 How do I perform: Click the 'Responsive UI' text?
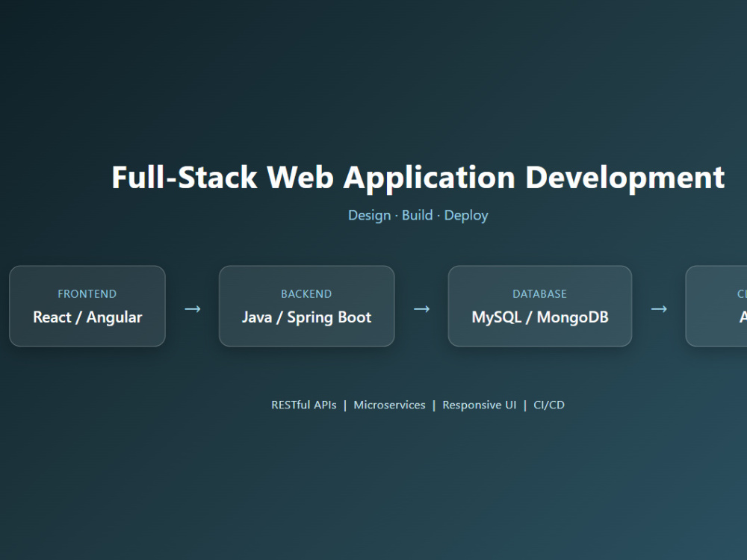pos(480,405)
